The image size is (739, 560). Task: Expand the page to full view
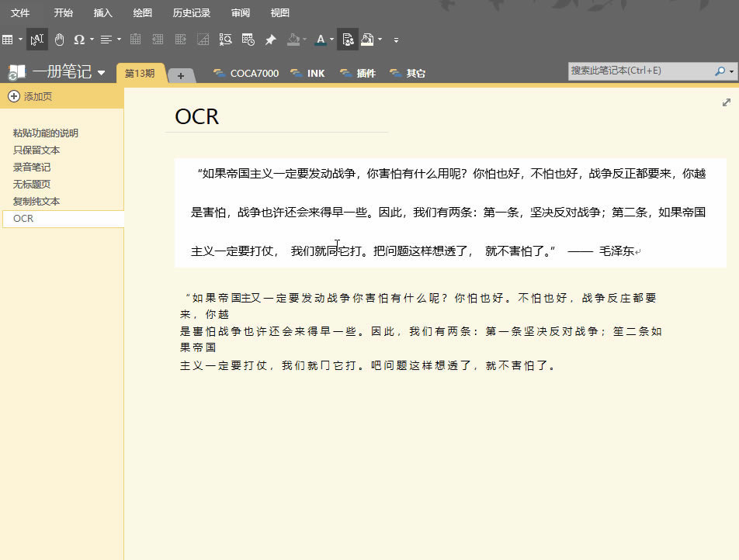727,102
